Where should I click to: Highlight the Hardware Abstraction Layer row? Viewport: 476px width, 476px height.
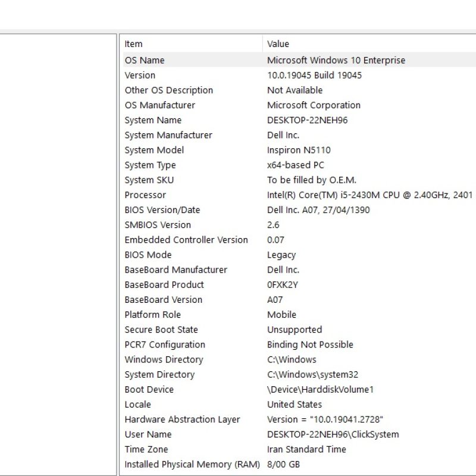[x=182, y=419]
